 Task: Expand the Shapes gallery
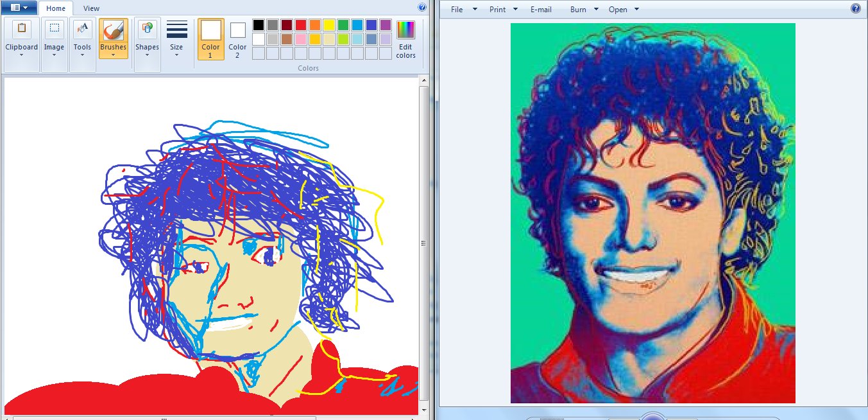147,44
